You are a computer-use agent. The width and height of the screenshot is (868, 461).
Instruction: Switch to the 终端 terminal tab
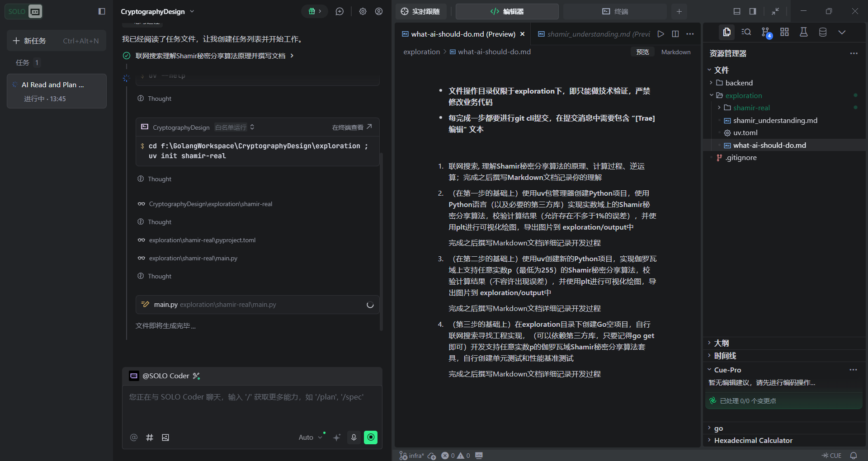coord(615,11)
